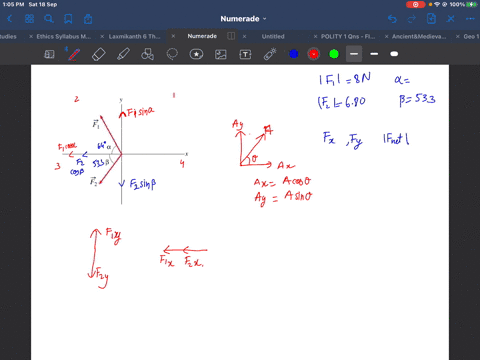
Task: Open the thumbnail grid view
Action: click(29, 19)
